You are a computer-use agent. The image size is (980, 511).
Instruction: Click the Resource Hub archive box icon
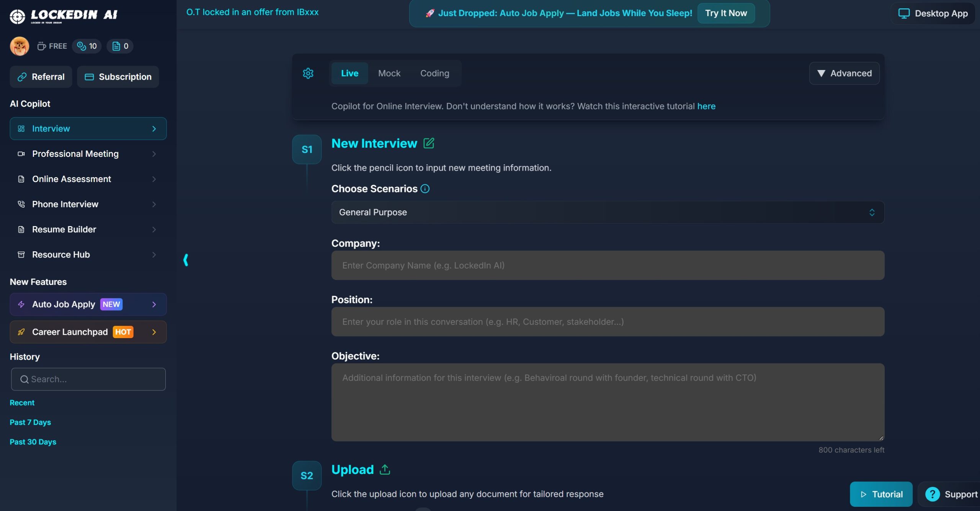(21, 255)
